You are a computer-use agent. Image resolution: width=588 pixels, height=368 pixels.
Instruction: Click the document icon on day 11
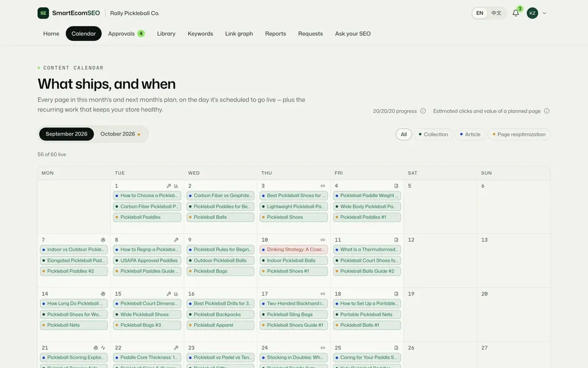click(x=396, y=240)
